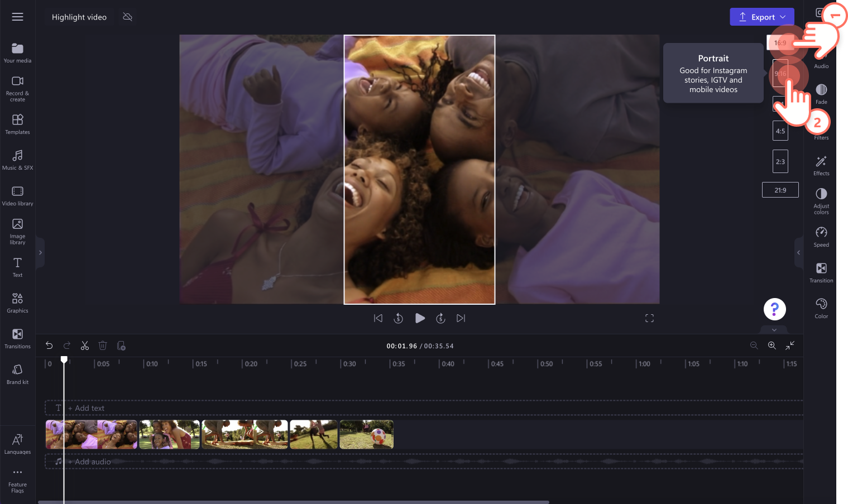Open Feature Flags menu
The width and height of the screenshot is (848, 504).
coord(17,480)
